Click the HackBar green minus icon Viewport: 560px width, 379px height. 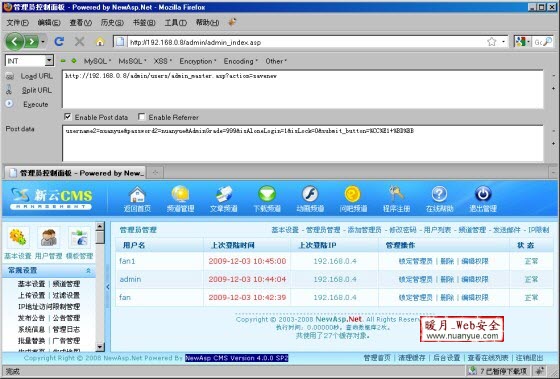(63, 61)
